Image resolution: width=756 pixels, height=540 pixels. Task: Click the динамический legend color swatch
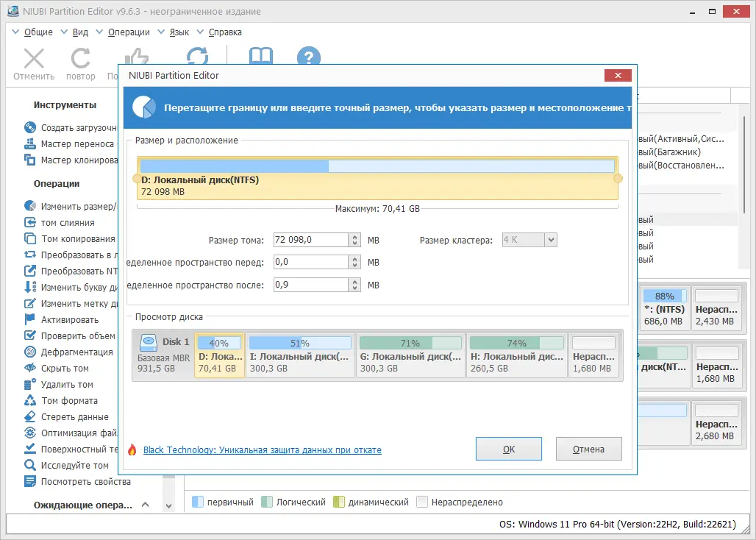(x=339, y=502)
